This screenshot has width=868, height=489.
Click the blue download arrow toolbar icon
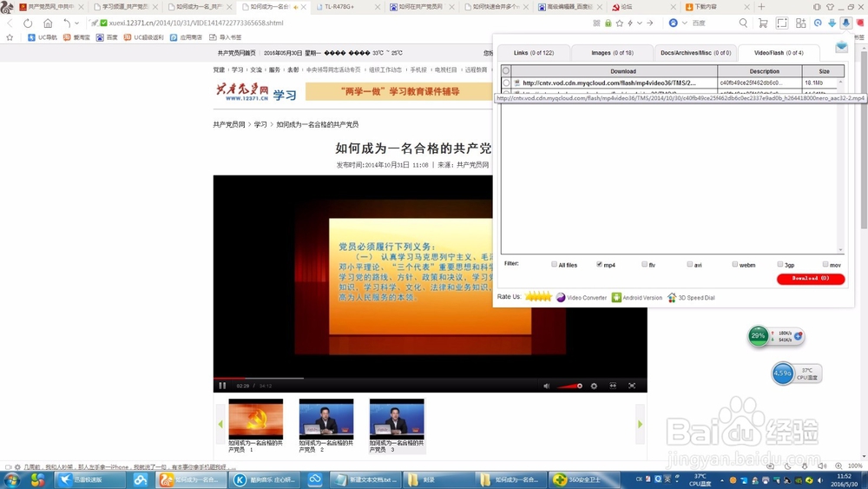pyautogui.click(x=832, y=23)
